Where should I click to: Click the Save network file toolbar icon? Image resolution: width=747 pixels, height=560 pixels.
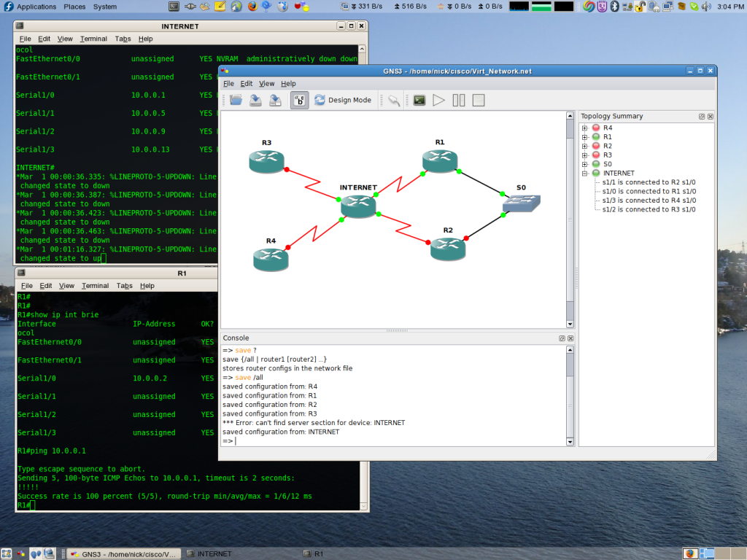click(x=255, y=100)
